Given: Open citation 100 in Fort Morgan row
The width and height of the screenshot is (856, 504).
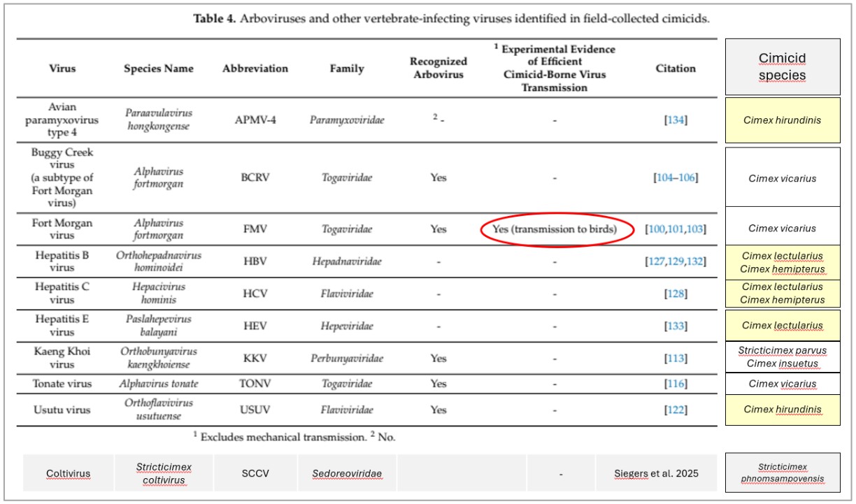Looking at the screenshot, I should [659, 229].
